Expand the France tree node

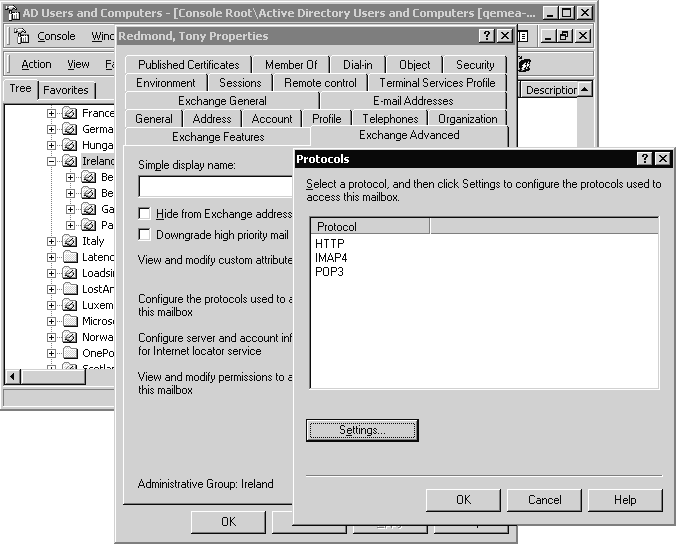(52, 113)
